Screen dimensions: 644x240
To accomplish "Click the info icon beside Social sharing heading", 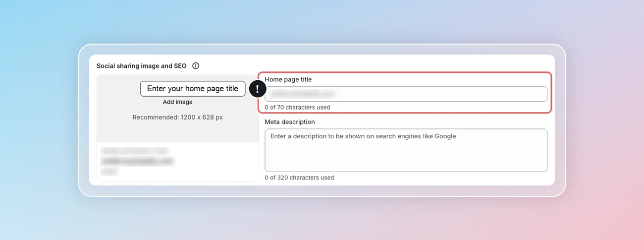I will [x=196, y=66].
